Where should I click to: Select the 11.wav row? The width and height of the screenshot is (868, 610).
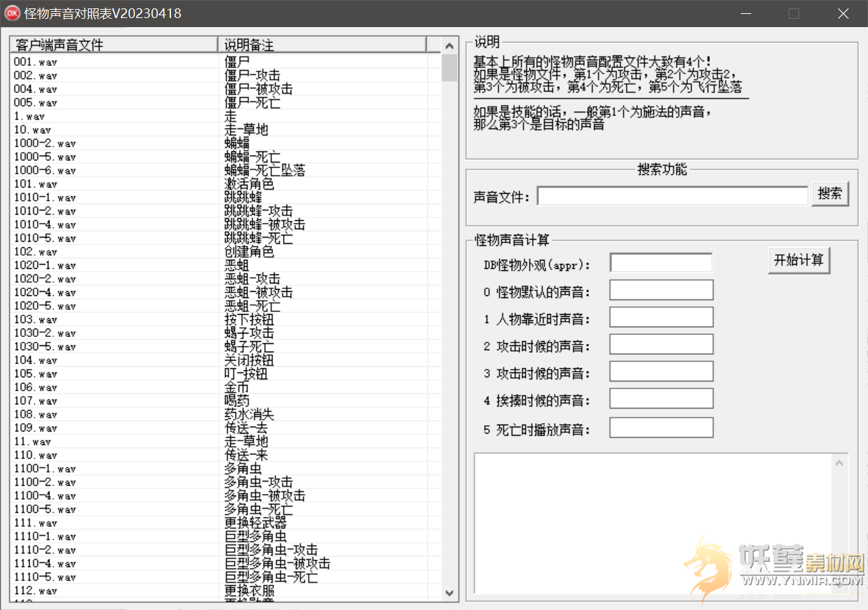pyautogui.click(x=226, y=441)
